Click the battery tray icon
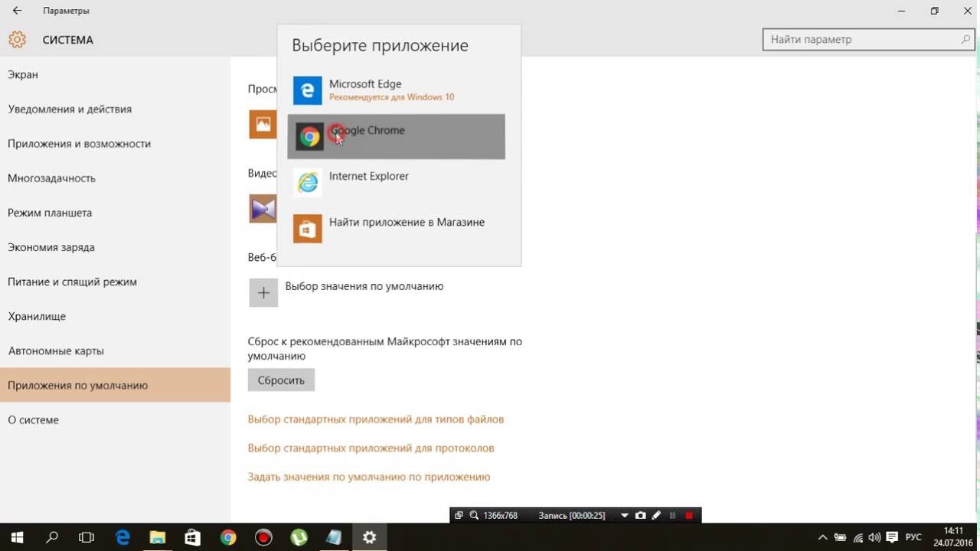Screen dimensions: 980x551 click(841, 537)
